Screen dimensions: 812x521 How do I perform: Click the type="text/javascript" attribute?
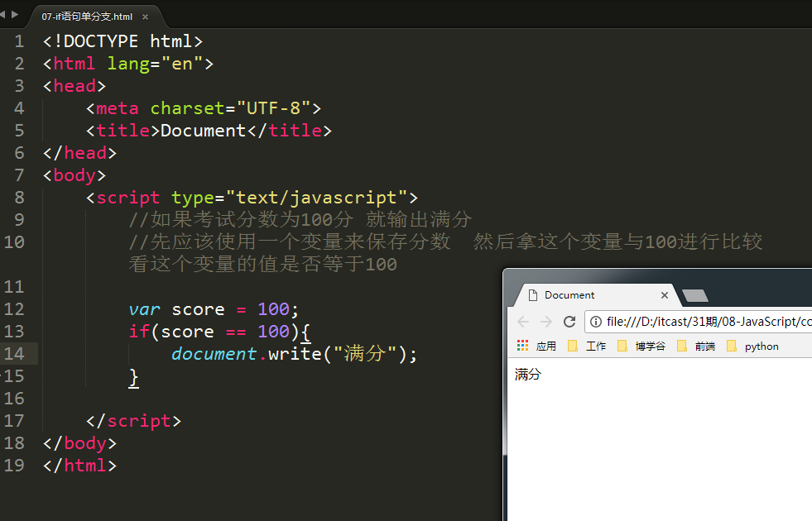coord(290,198)
